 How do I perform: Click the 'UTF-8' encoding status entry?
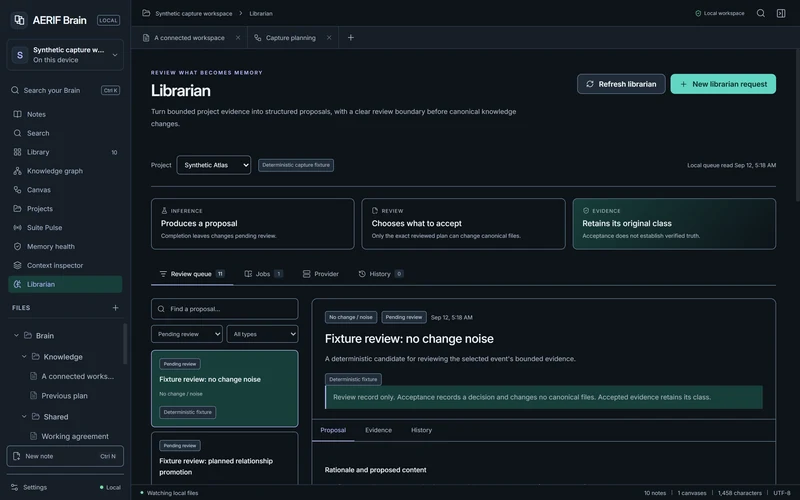click(x=782, y=493)
